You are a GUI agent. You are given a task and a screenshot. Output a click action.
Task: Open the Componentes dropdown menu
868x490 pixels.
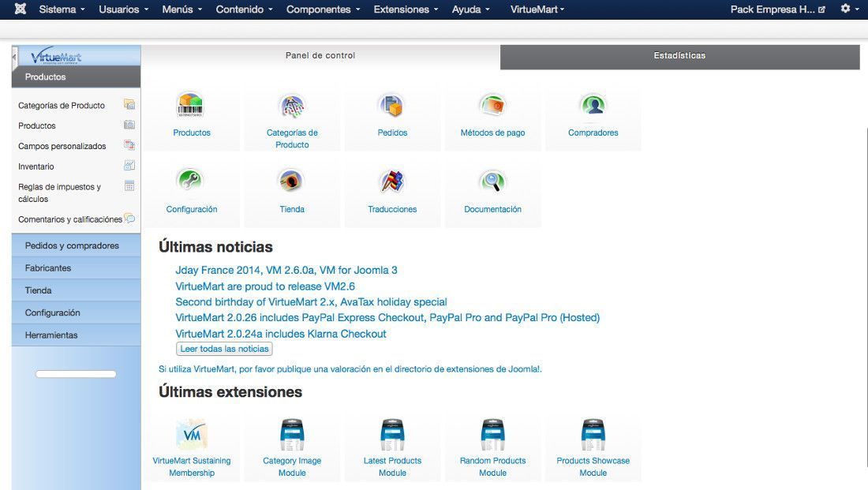point(324,9)
